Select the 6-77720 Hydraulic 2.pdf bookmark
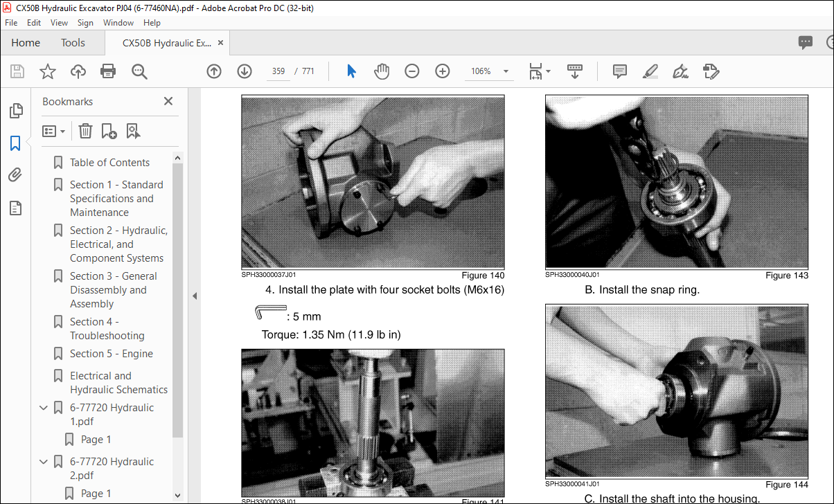 [x=112, y=469]
